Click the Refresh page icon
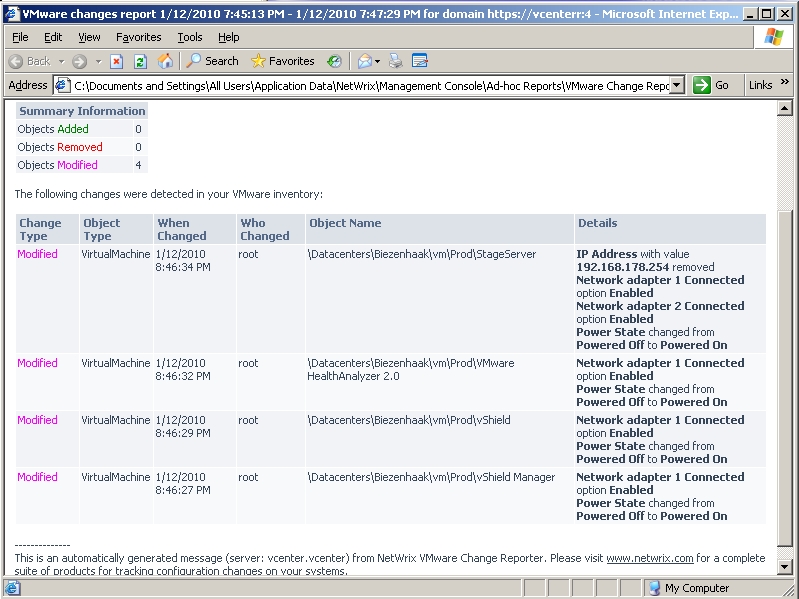 pyautogui.click(x=140, y=62)
